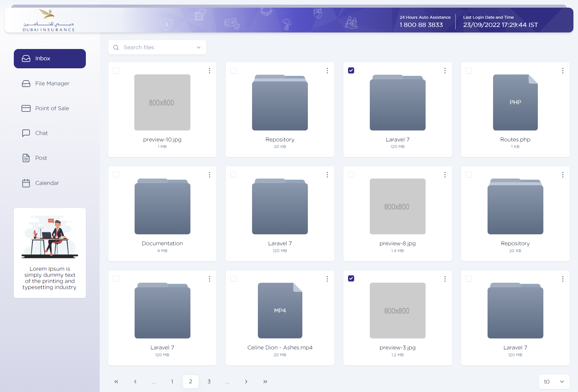Viewport: 578px width, 392px height.
Task: Click the Dubai Insurance logo
Action: 49,21
